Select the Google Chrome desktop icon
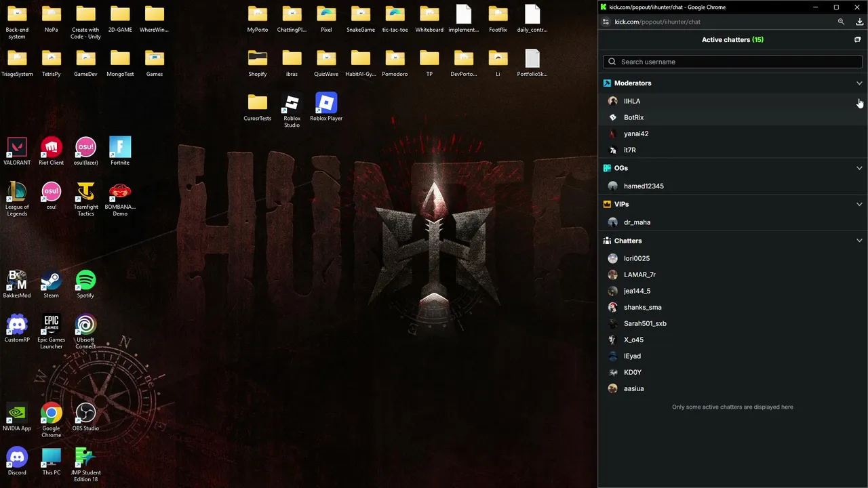868x488 pixels. coord(52,420)
